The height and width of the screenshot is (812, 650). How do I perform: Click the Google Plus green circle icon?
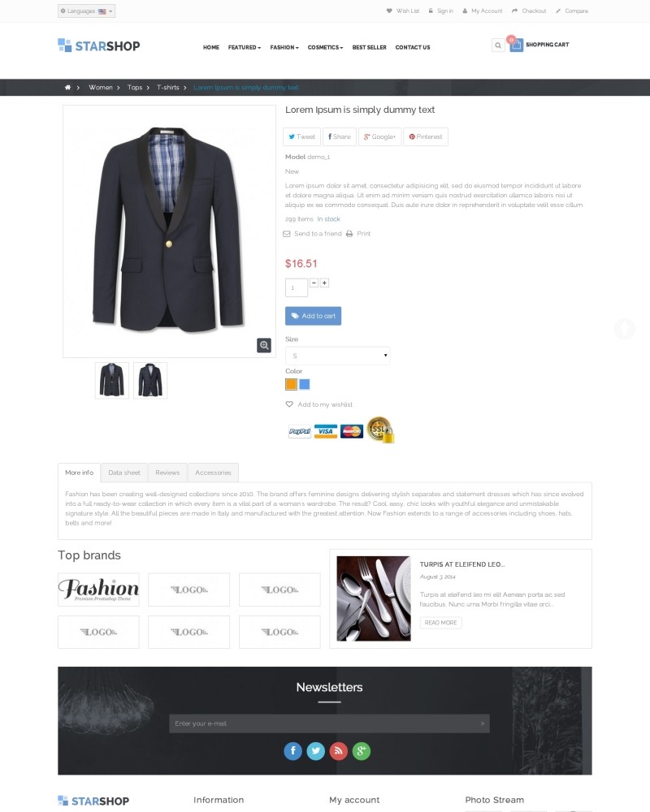click(362, 751)
